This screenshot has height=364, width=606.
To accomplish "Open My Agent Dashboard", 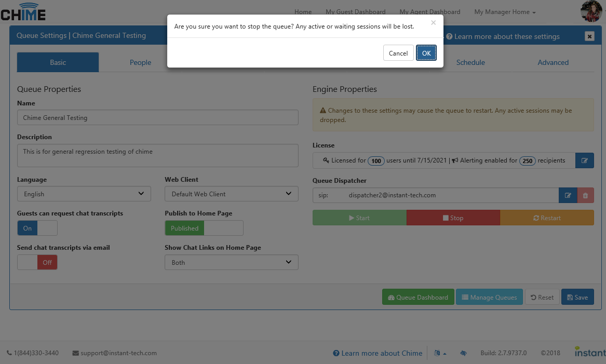I will (x=430, y=12).
